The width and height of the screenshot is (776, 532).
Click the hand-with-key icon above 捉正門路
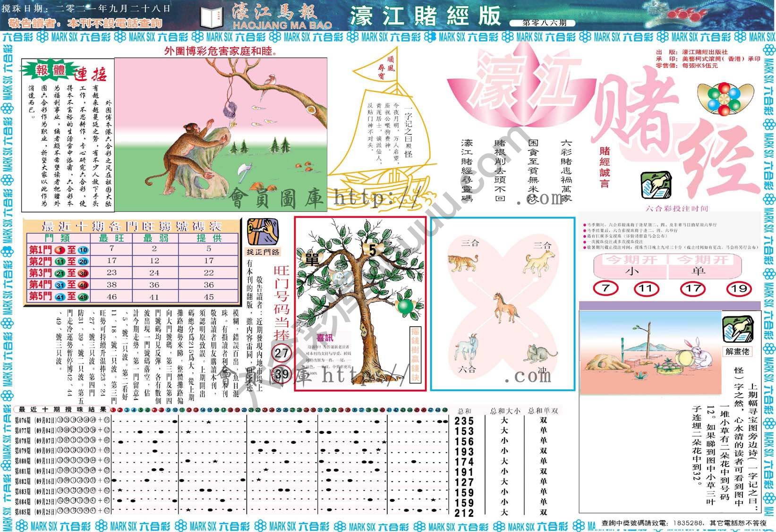click(x=263, y=231)
